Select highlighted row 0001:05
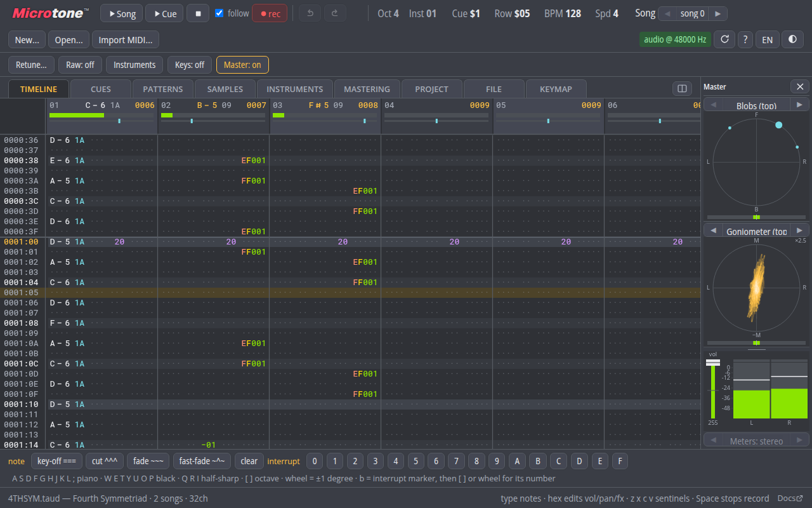The height and width of the screenshot is (508, 812). tap(350, 293)
